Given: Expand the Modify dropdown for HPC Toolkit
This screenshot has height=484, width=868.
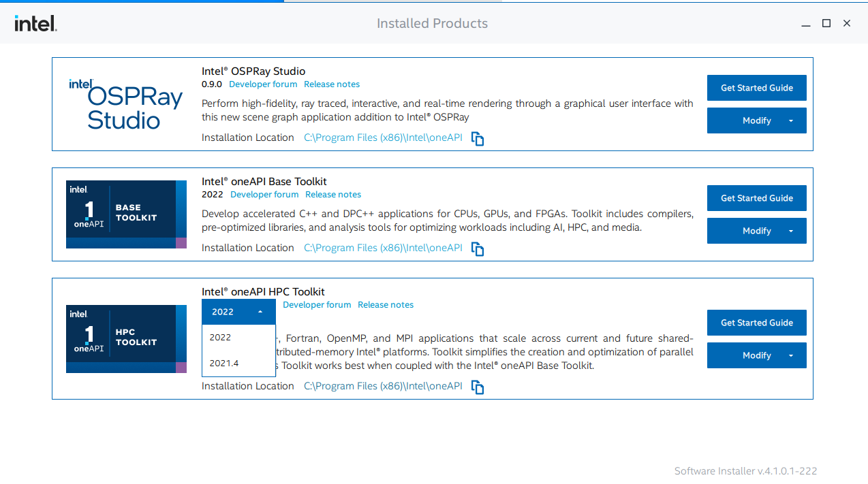Looking at the screenshot, I should 790,355.
